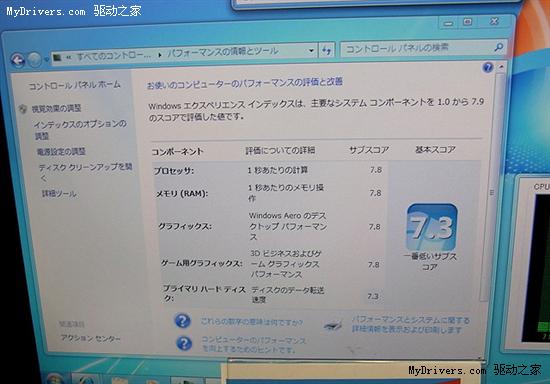
Task: Select すべてのコントロー... breadcrumb in address bar
Action: [x=114, y=56]
